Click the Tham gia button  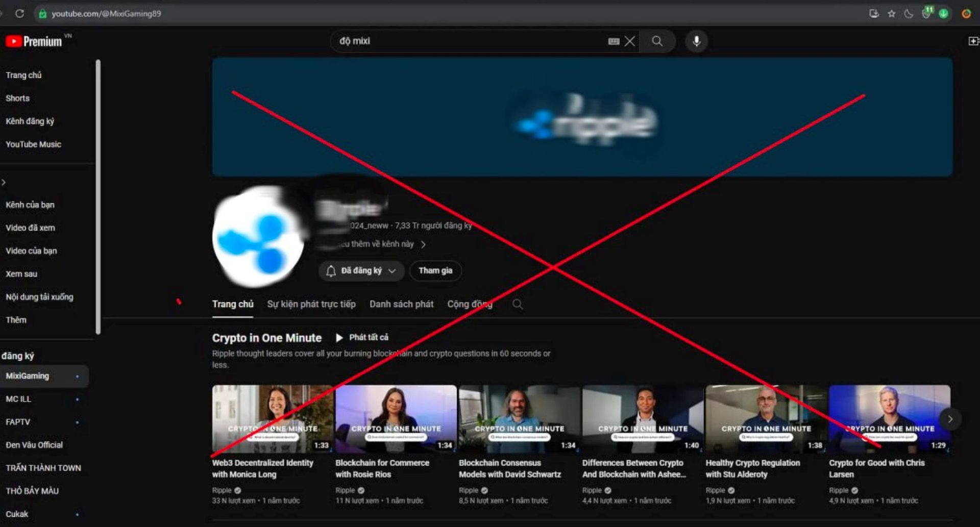pyautogui.click(x=435, y=271)
